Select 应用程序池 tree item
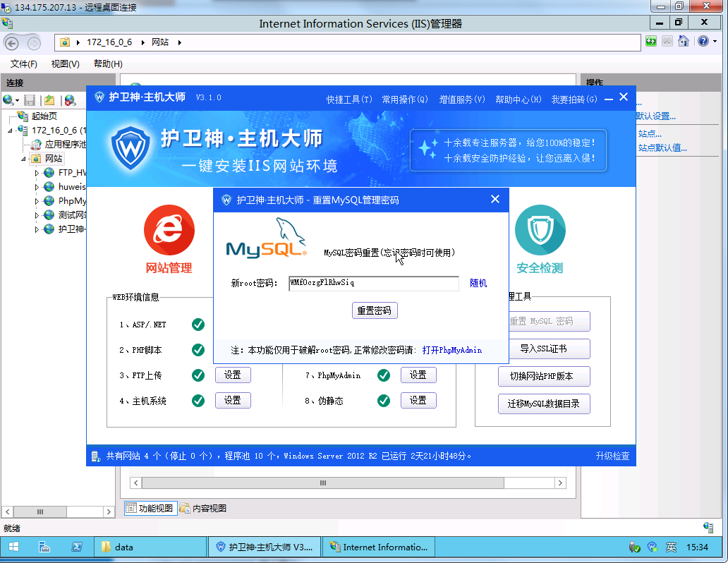The height and width of the screenshot is (563, 728). [x=59, y=145]
